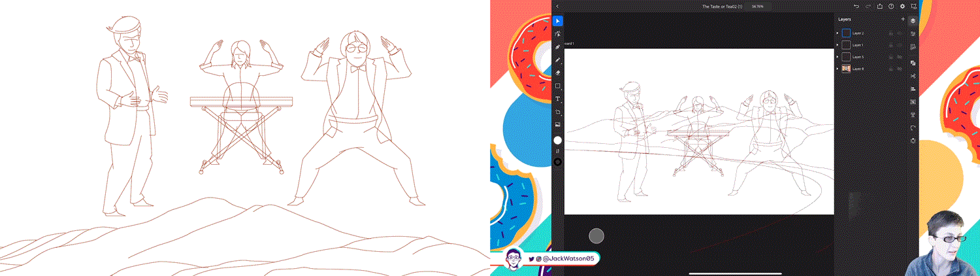
Task: Undo the last action
Action: [857, 7]
